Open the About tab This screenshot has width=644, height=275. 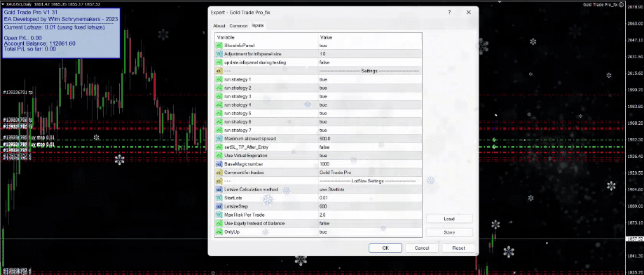[219, 25]
